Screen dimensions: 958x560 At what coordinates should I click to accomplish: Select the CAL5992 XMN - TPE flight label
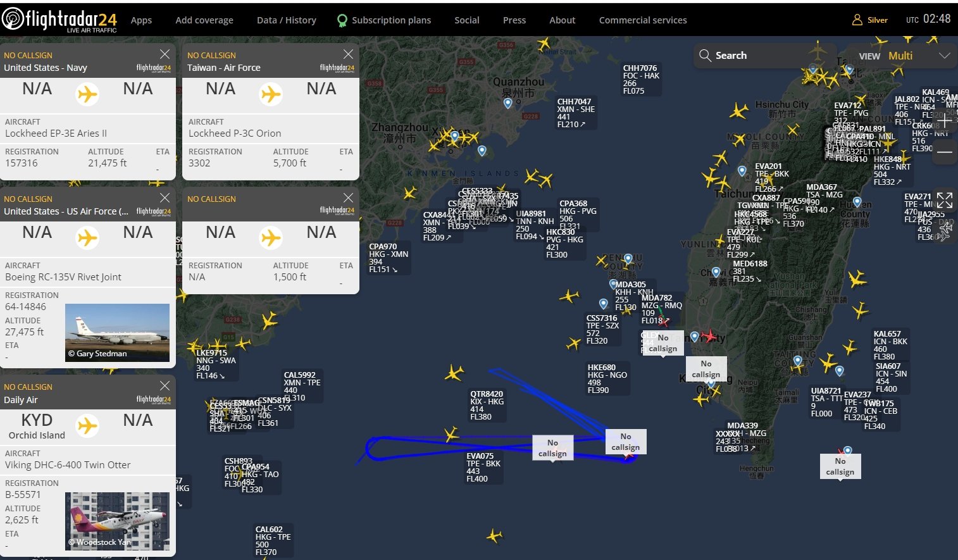(x=302, y=387)
